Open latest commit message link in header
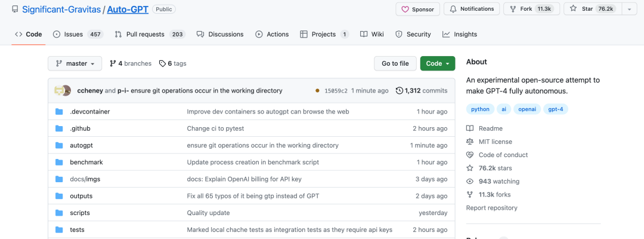This screenshot has width=644, height=239. coord(206,90)
